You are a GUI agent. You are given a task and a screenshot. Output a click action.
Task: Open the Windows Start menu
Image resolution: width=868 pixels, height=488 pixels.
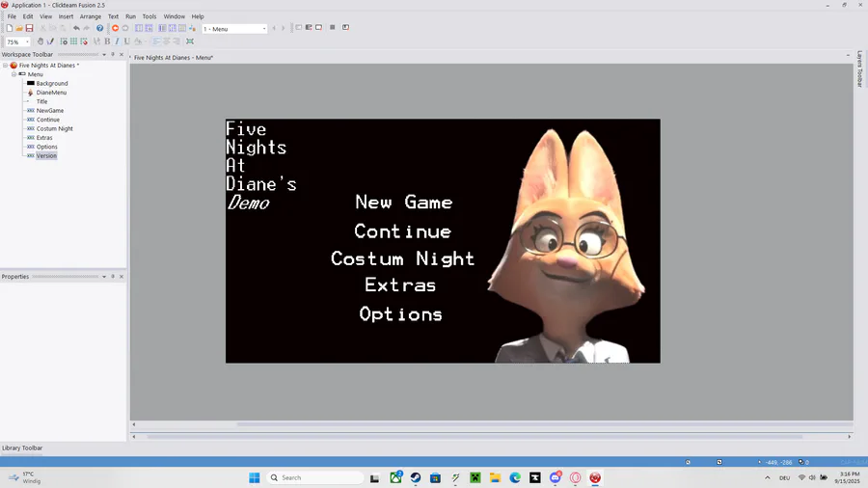(x=254, y=477)
